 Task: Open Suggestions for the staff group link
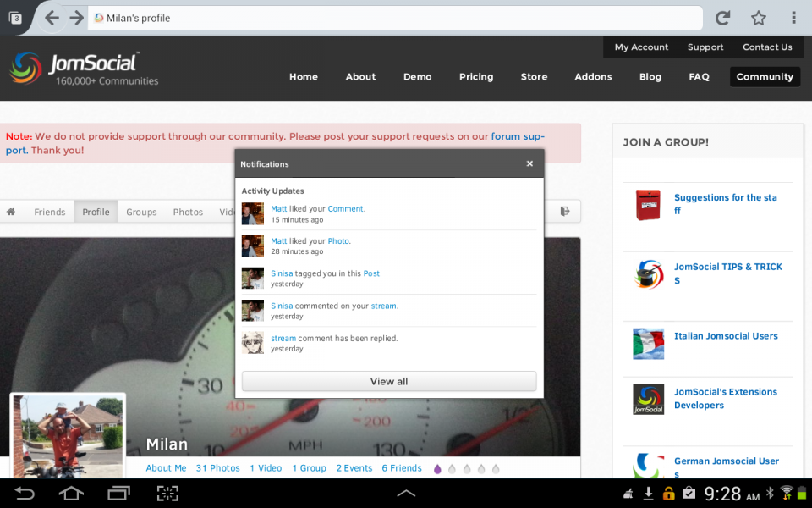(726, 204)
